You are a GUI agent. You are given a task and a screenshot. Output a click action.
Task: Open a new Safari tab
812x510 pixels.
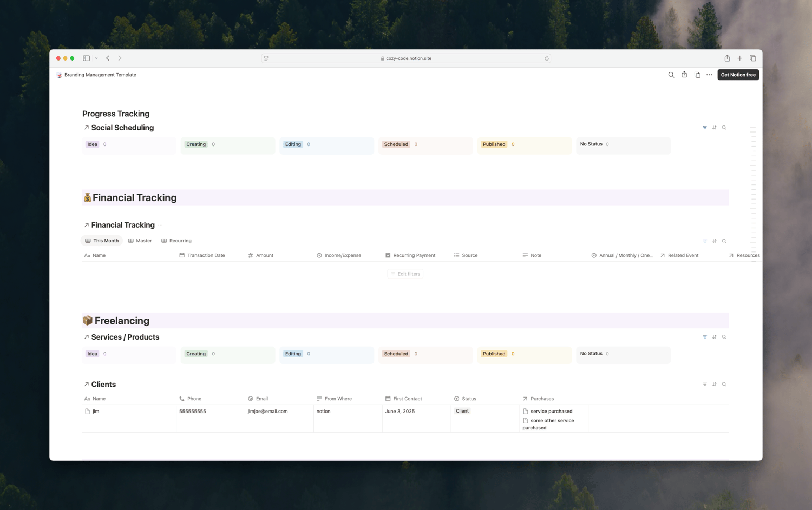pos(739,58)
